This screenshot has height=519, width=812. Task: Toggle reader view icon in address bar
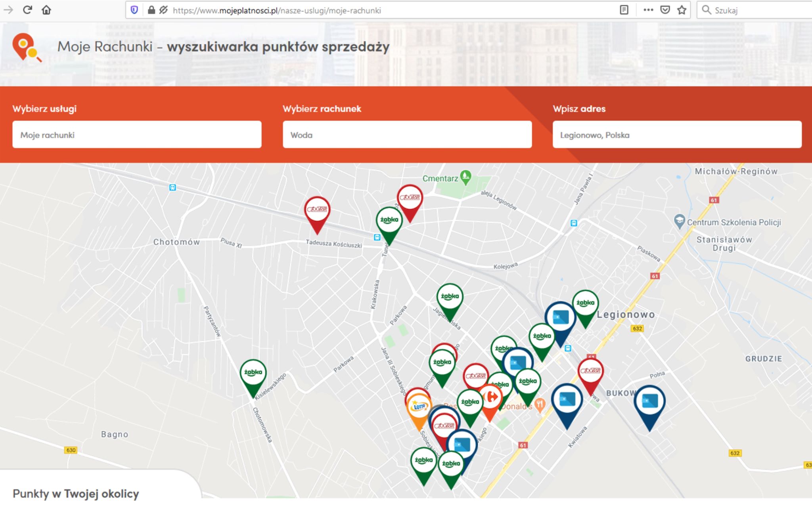click(624, 10)
